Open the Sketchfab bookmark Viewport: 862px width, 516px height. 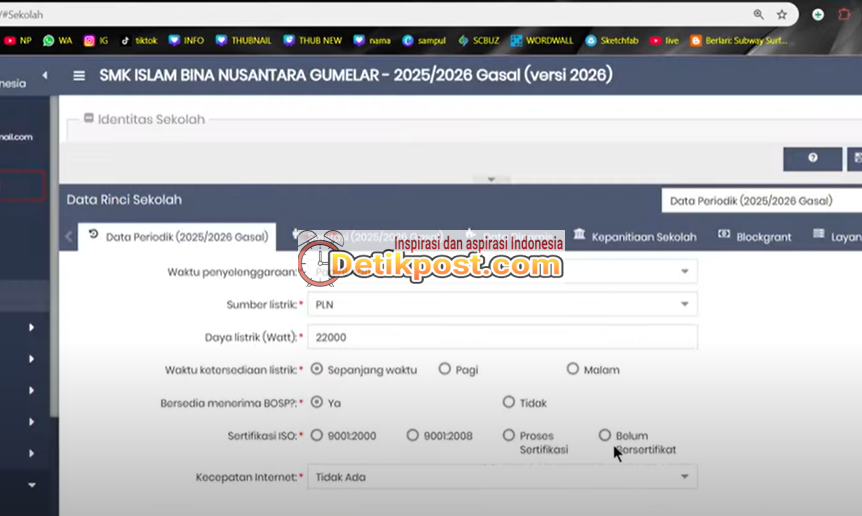pos(612,41)
